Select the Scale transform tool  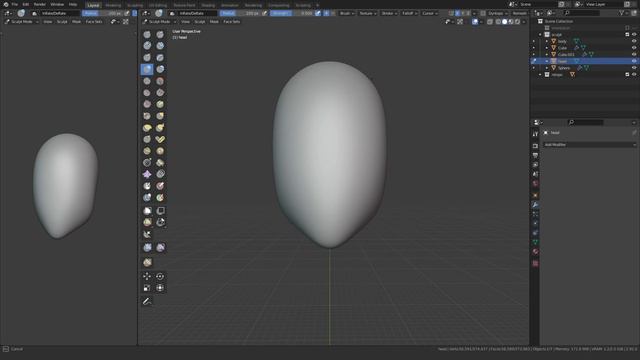147,288
